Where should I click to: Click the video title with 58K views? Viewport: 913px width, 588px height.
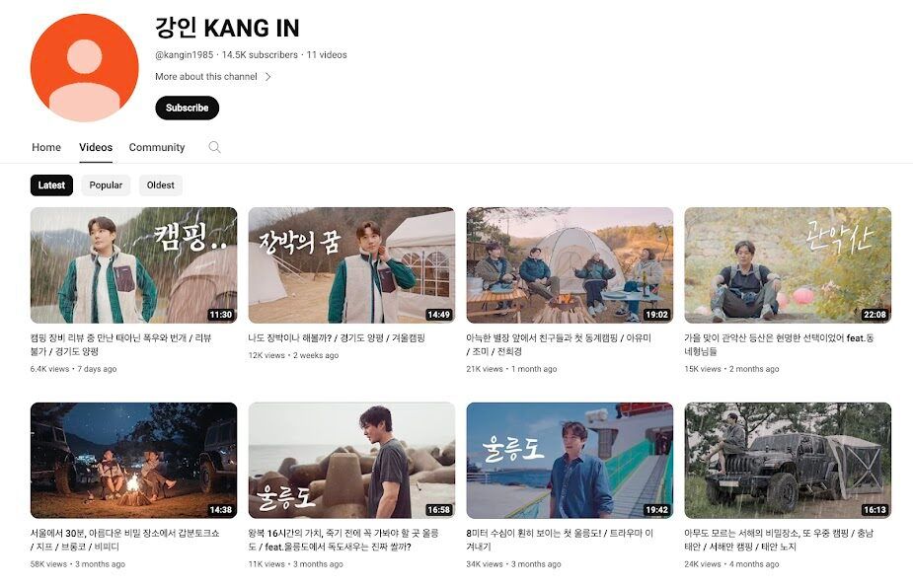click(124, 540)
